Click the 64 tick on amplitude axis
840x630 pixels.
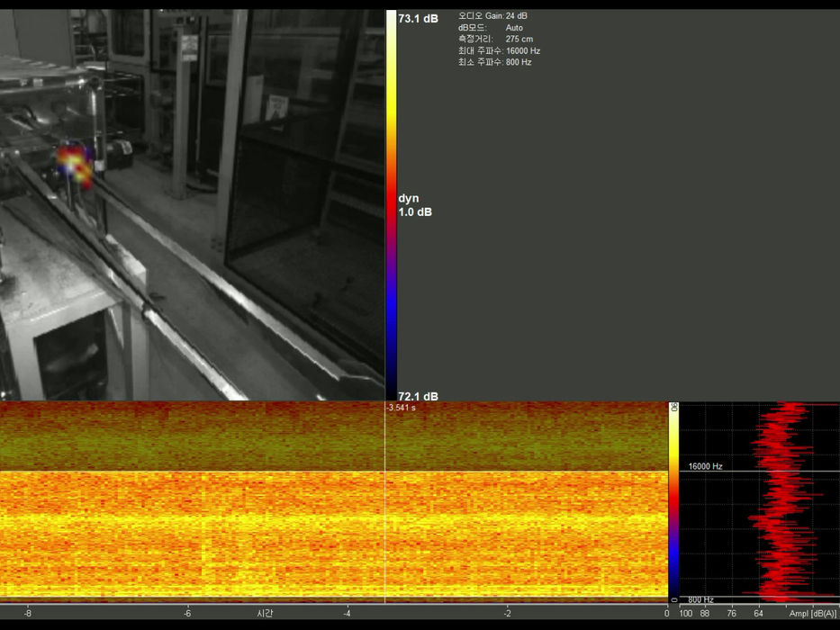(x=759, y=614)
